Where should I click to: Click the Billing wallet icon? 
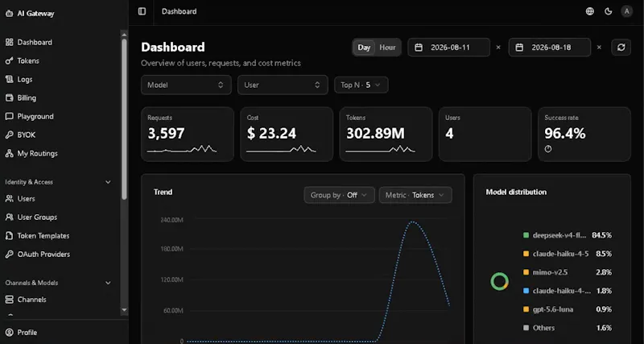pyautogui.click(x=9, y=97)
